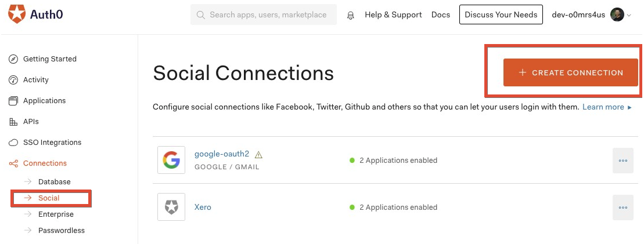Image resolution: width=644 pixels, height=244 pixels.
Task: Click the Getting Started compass icon
Action: click(13, 59)
